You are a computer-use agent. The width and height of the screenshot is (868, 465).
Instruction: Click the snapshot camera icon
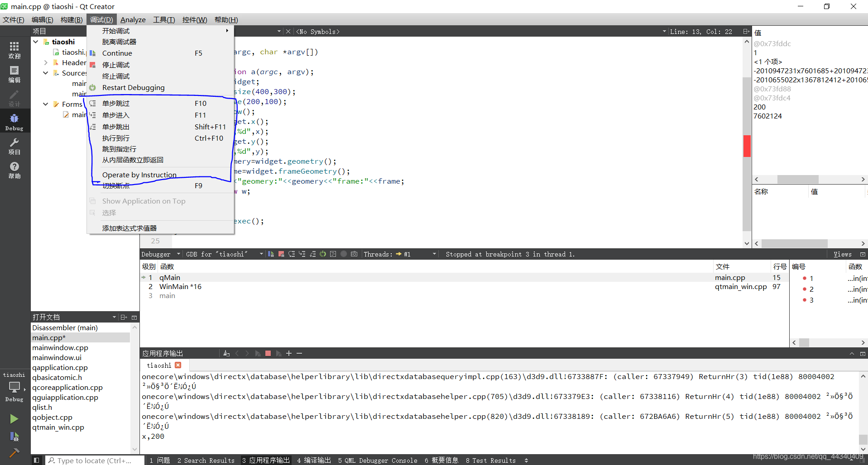(354, 254)
